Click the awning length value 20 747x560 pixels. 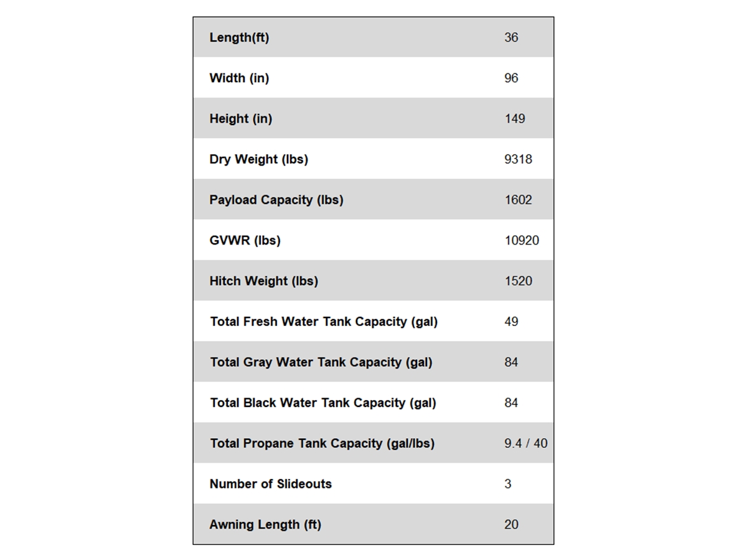[511, 525]
